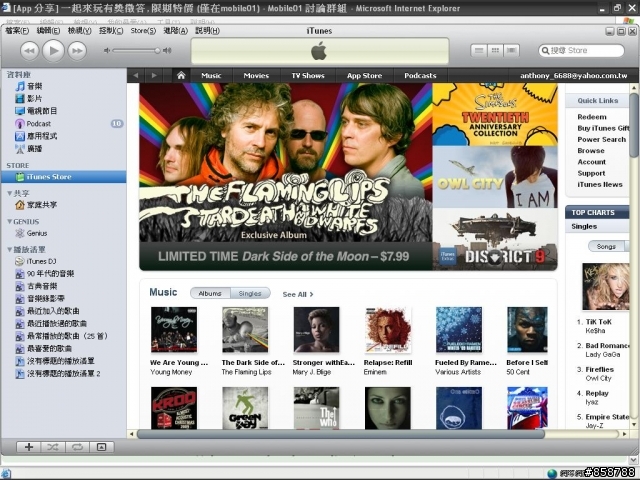This screenshot has width=640, height=480.
Task: Open account menu anthony_6688@yahoo.com.tw
Action: click(573, 76)
